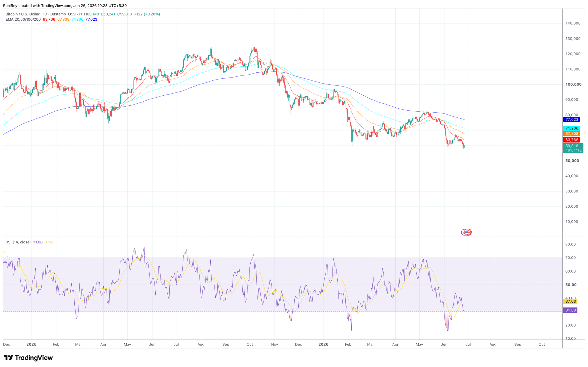Click the 50.00 RSI axis label

coord(571,285)
